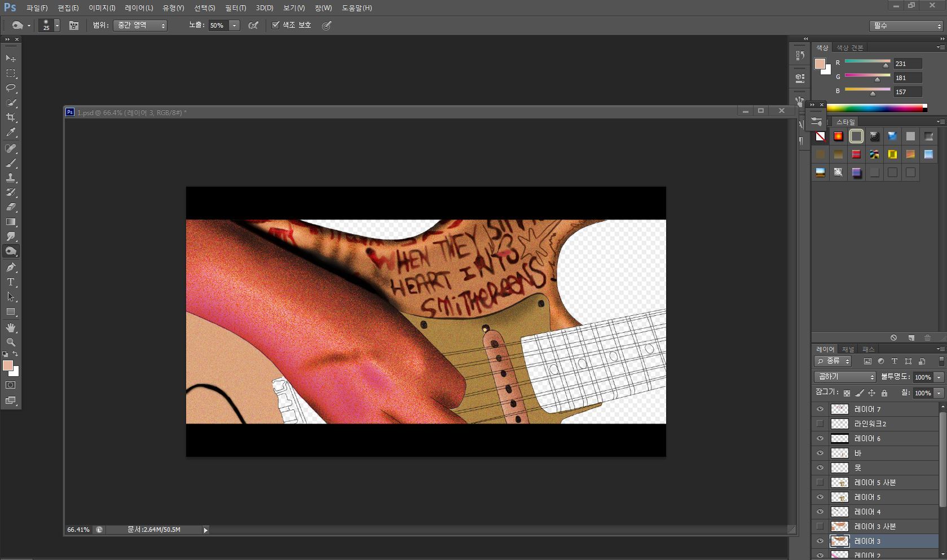Select the Gradient tool
The width and height of the screenshot is (947, 560).
(11, 222)
